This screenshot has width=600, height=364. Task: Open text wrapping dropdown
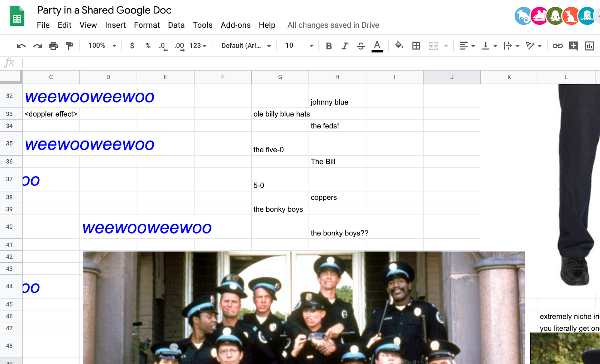511,46
